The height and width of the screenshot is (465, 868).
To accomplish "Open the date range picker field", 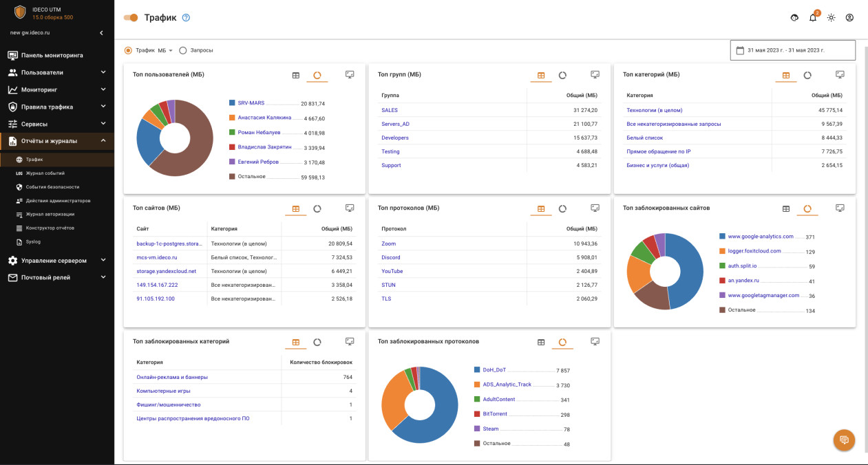I will coord(792,50).
